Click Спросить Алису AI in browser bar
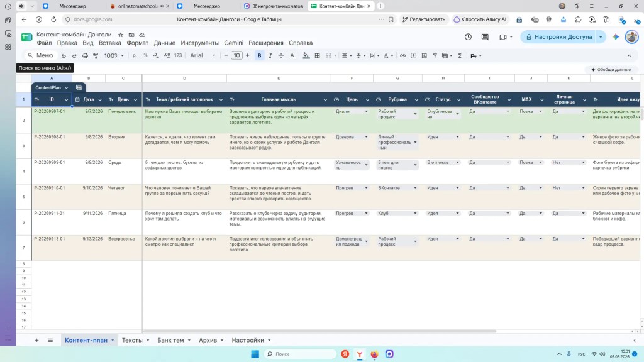Screen dimensions: 644x362 point(480,19)
